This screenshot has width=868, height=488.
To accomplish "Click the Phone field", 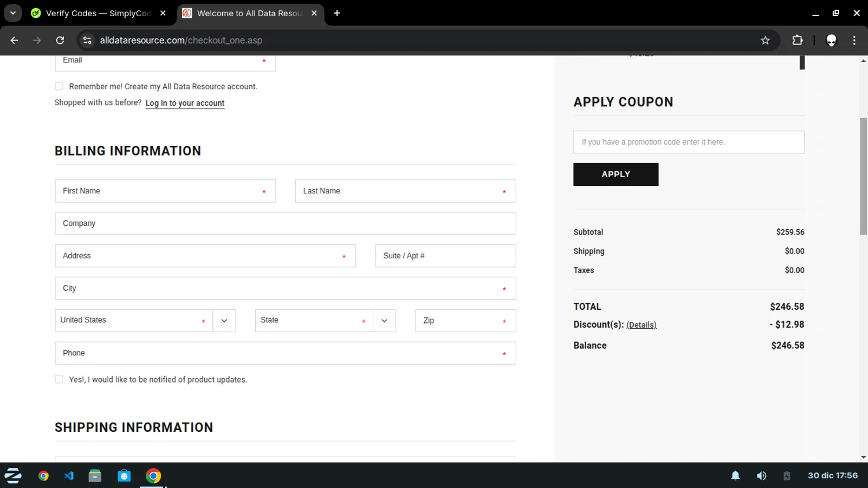I will click(285, 353).
